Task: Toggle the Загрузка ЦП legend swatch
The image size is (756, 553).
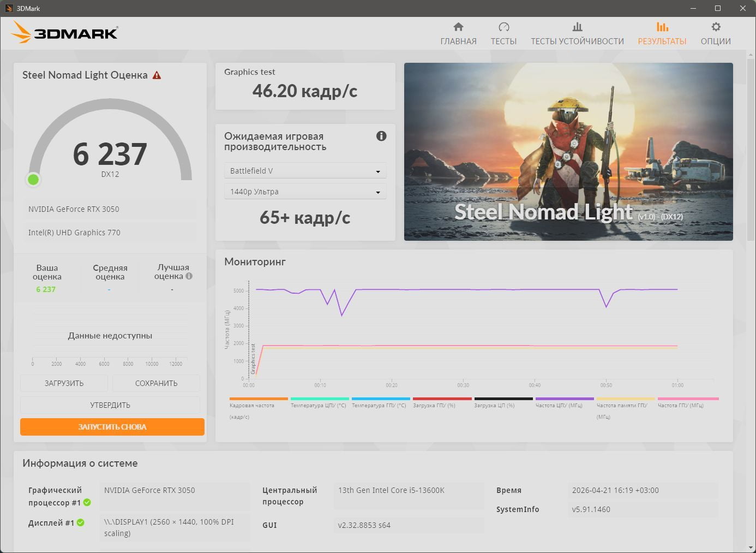Action: point(503,399)
